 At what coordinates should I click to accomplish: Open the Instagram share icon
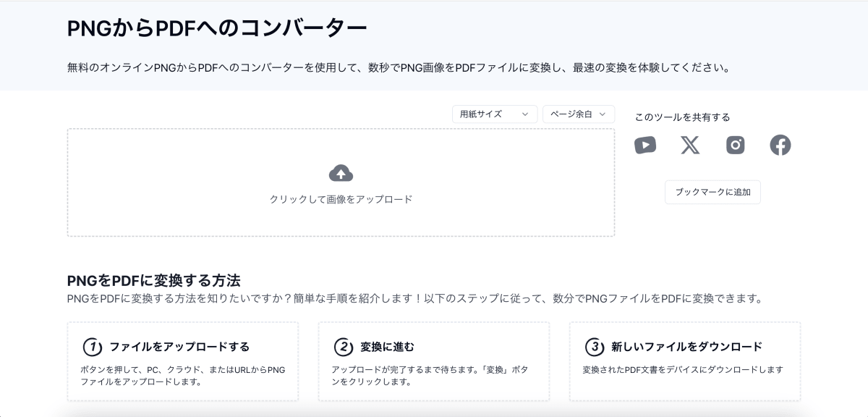tap(735, 145)
